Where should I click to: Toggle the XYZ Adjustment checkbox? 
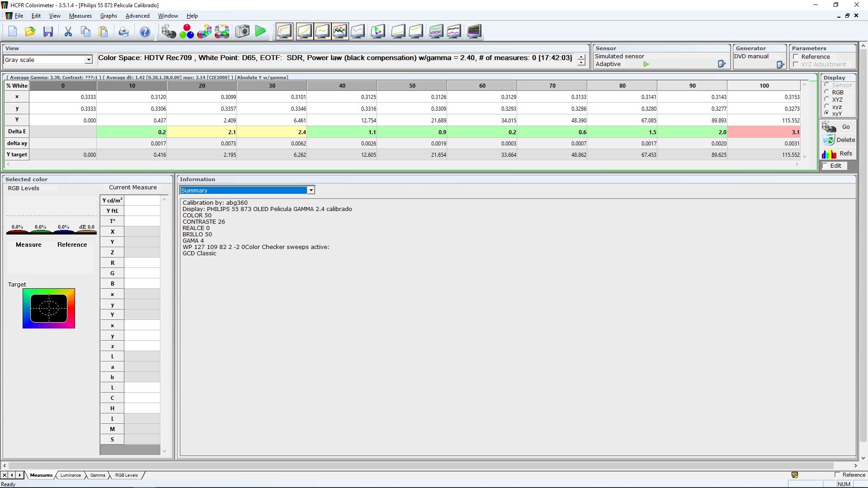[796, 65]
